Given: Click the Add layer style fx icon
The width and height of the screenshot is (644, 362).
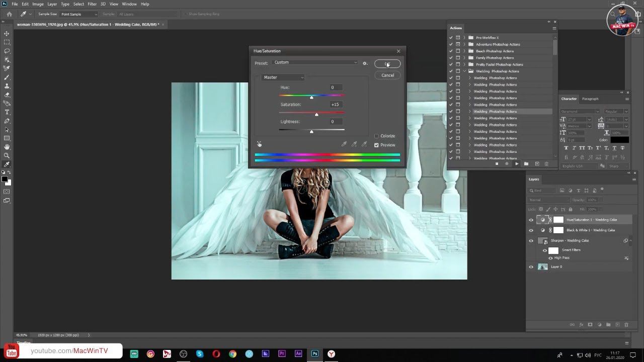Looking at the screenshot, I should [x=581, y=325].
